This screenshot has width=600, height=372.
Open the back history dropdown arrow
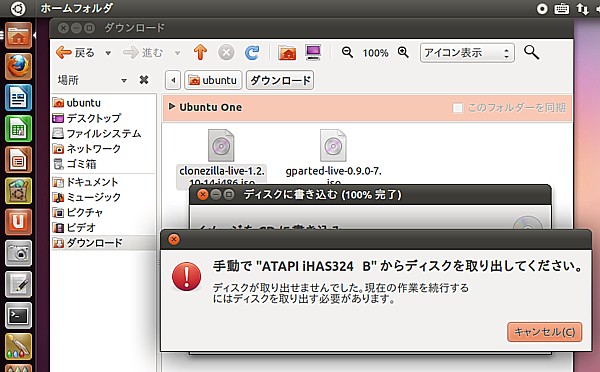[x=108, y=53]
